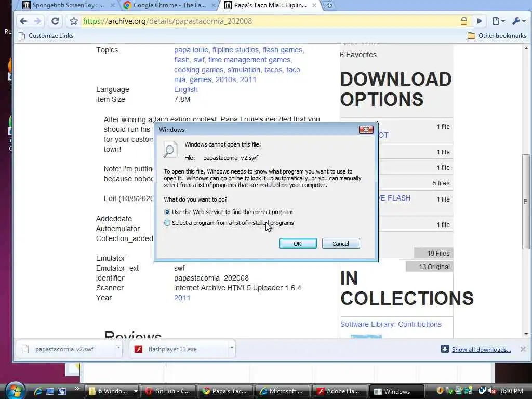Click the papastacomia_v2.swf download file icon
Image resolution: width=532 pixels, height=399 pixels.
click(25, 349)
